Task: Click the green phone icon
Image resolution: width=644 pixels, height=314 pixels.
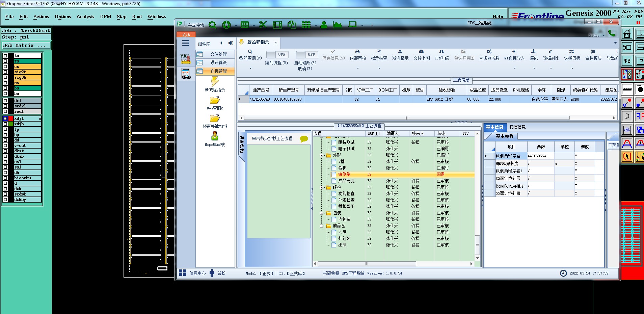Action: pos(612,33)
